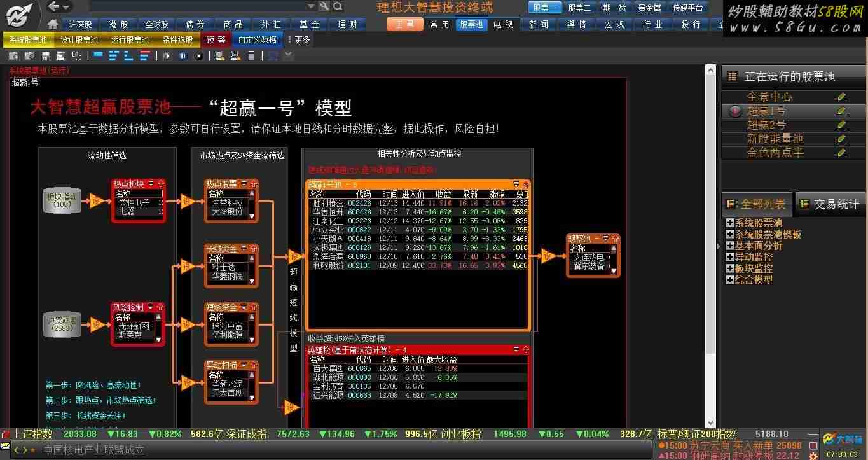This screenshot has width=868, height=460.
Task: Open dropdown arrow on 长线资金 box
Action: pyautogui.click(x=244, y=249)
